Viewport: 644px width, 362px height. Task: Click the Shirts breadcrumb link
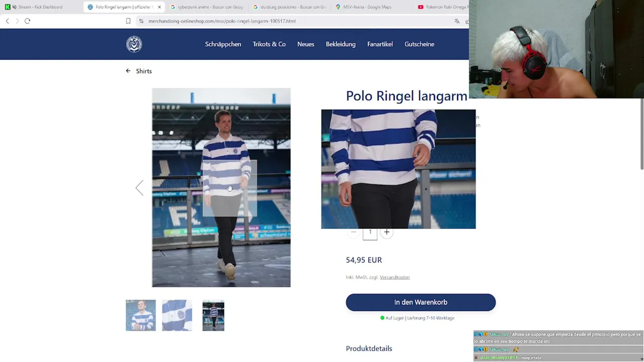click(x=144, y=71)
